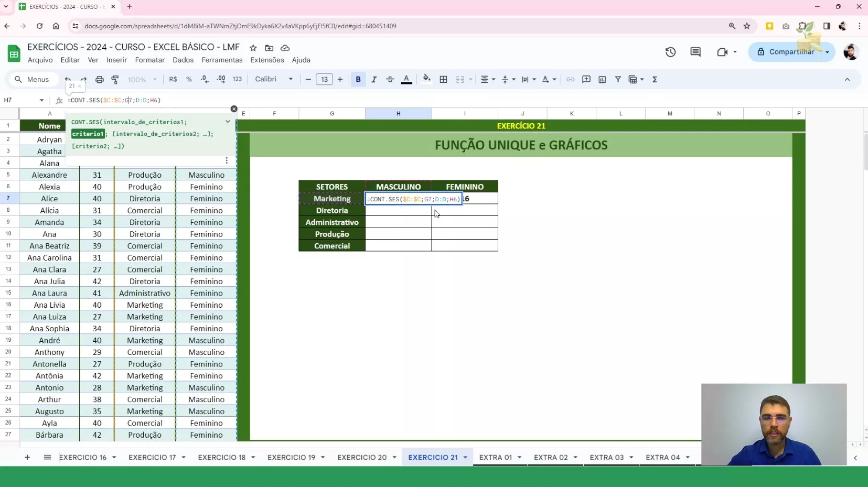Open the comments icon

[695, 52]
